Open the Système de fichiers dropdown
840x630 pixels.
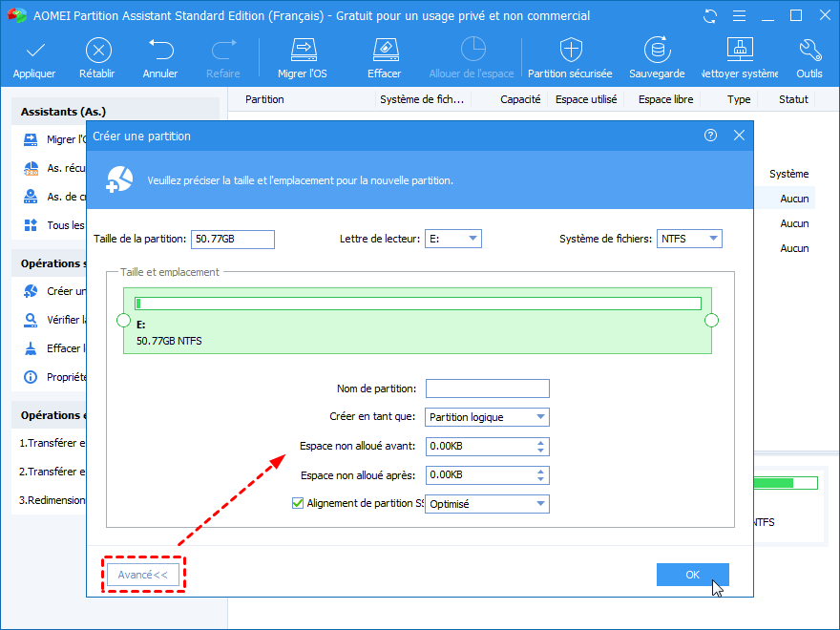point(689,239)
